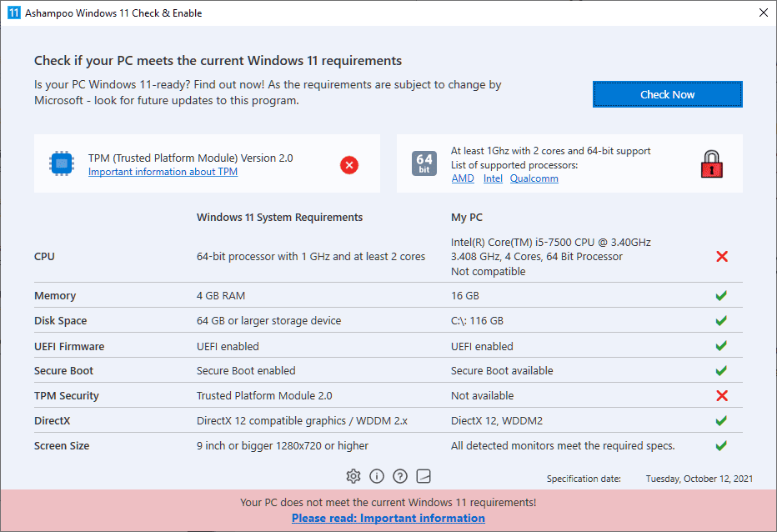Open the Intel supported processors link
Image resolution: width=777 pixels, height=532 pixels.
coord(493,178)
